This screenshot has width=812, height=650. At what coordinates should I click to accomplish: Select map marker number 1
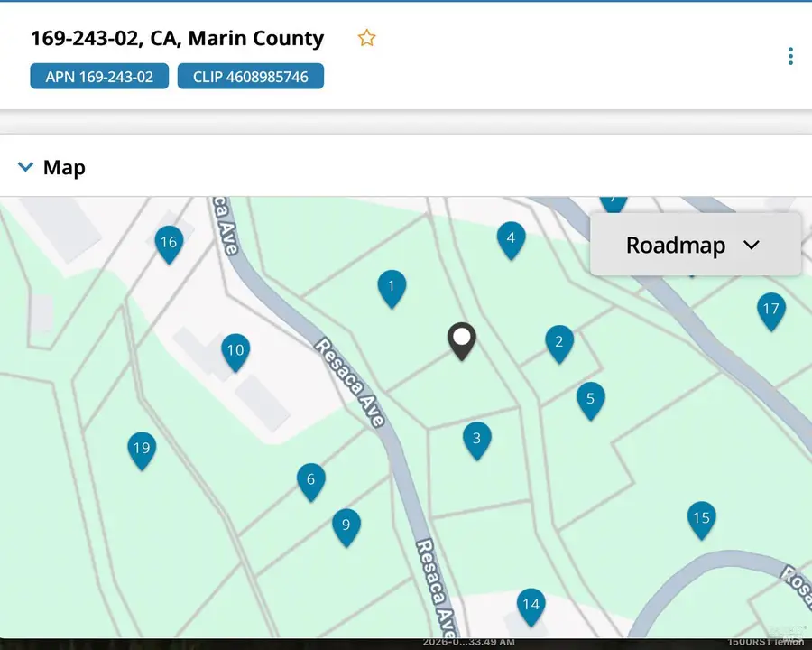(392, 287)
